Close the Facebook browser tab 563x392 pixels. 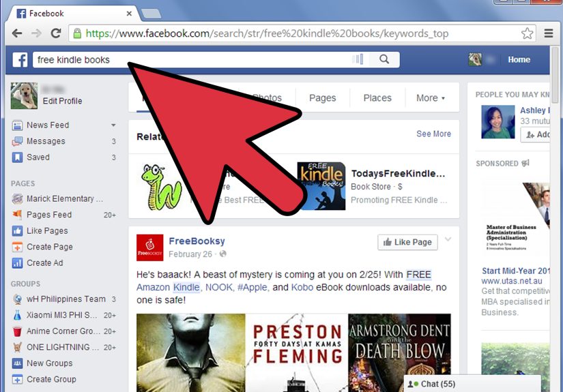tap(129, 14)
